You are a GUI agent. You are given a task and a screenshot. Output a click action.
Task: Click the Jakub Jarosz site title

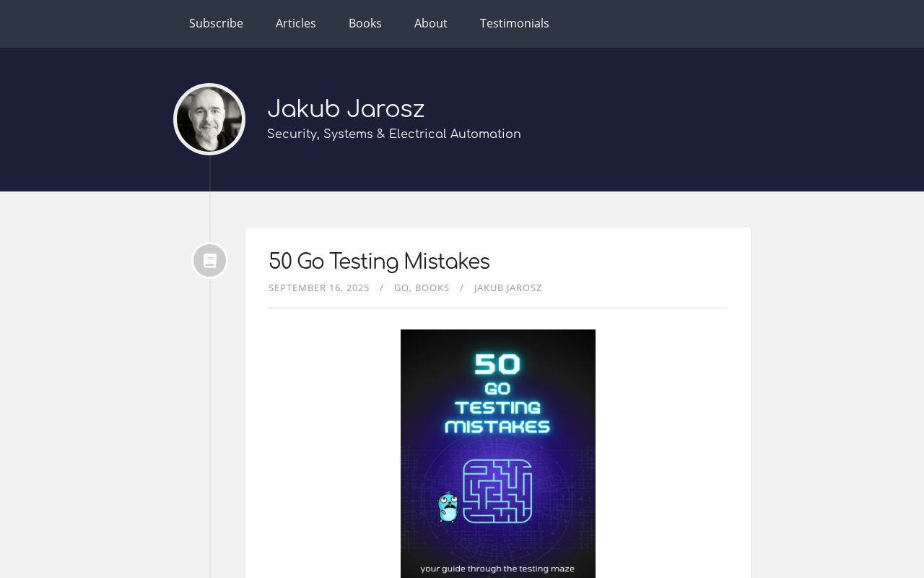[x=346, y=109]
